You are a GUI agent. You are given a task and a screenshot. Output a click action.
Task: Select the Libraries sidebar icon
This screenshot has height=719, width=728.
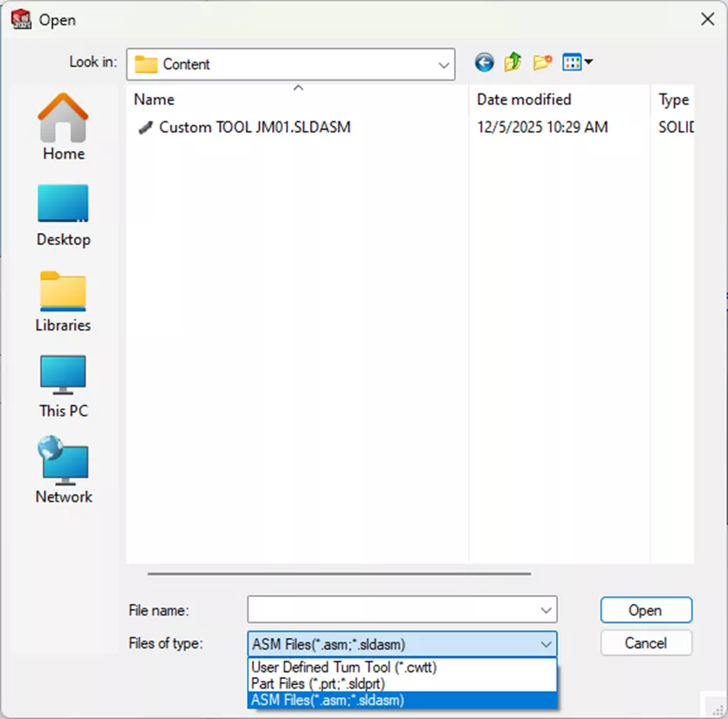coord(62,292)
